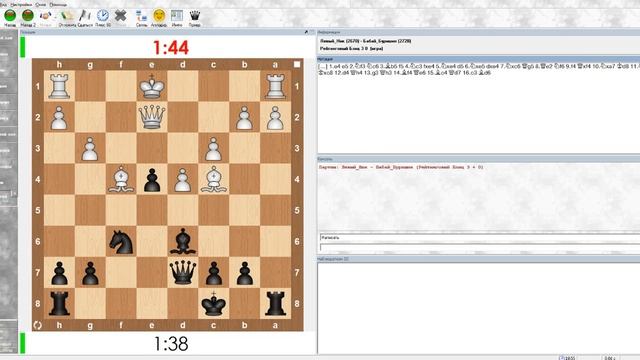
Task: Select the black pawn on g7
Action: click(90, 273)
